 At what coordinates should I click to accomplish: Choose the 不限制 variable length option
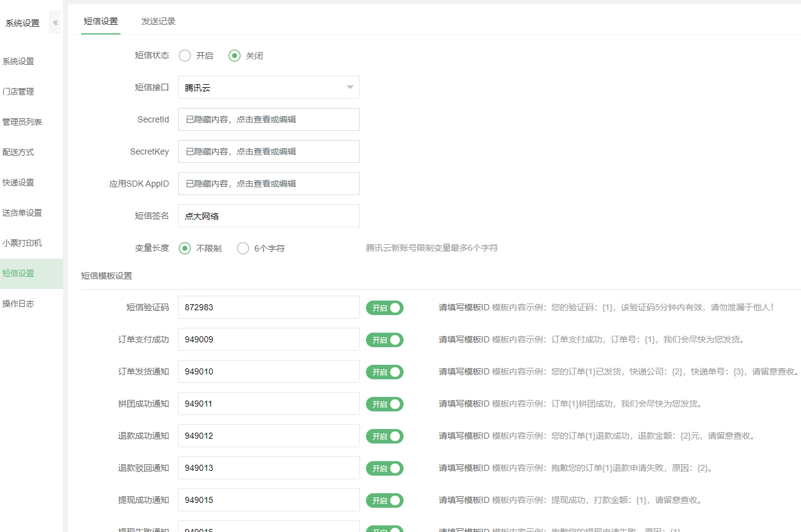(x=185, y=248)
